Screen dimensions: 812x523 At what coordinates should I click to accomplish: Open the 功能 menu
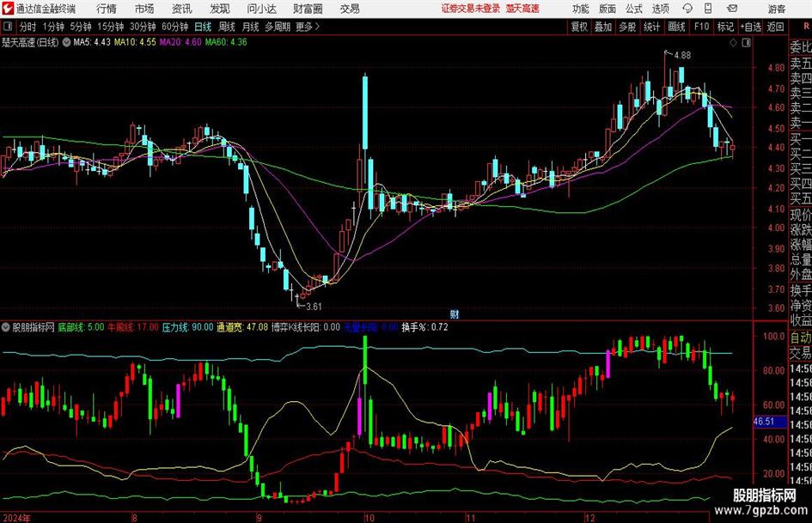tap(581, 9)
